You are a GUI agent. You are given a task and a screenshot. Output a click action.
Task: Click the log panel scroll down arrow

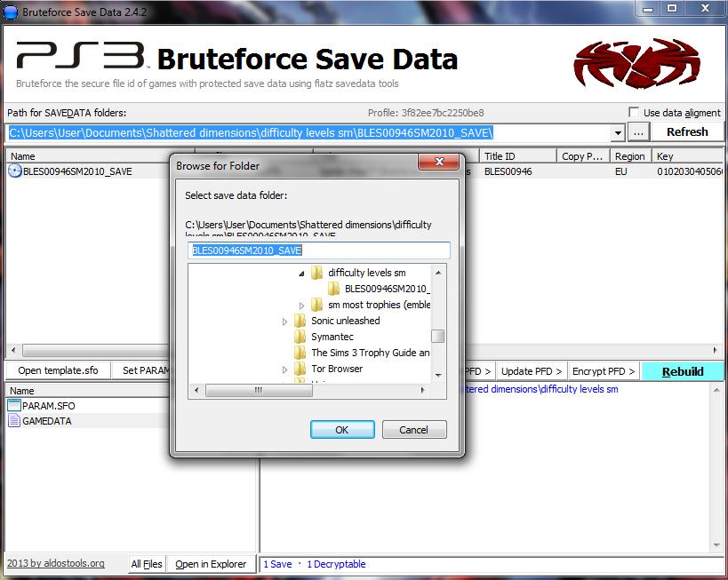click(x=716, y=545)
